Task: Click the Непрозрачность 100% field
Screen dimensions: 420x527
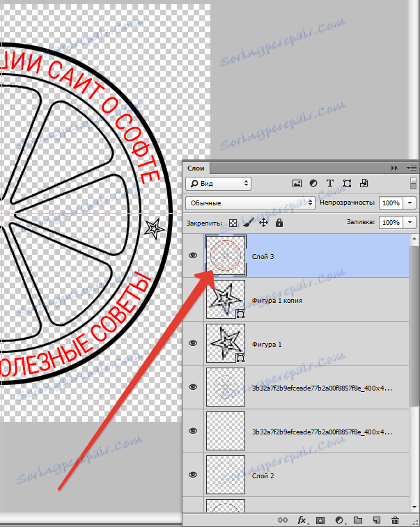Action: [391, 203]
